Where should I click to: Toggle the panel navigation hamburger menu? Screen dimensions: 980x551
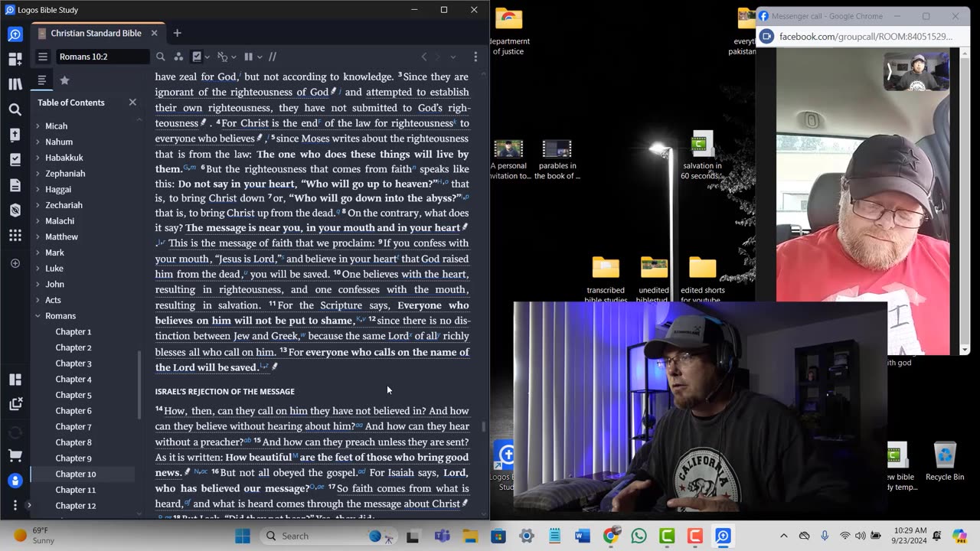(43, 57)
